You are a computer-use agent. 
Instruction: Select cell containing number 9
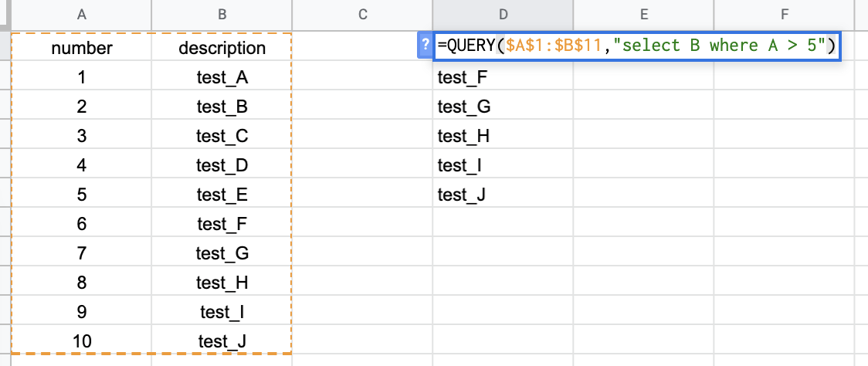81,312
